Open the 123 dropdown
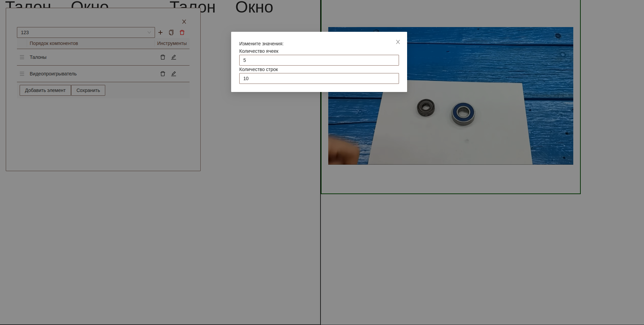 pos(86,32)
